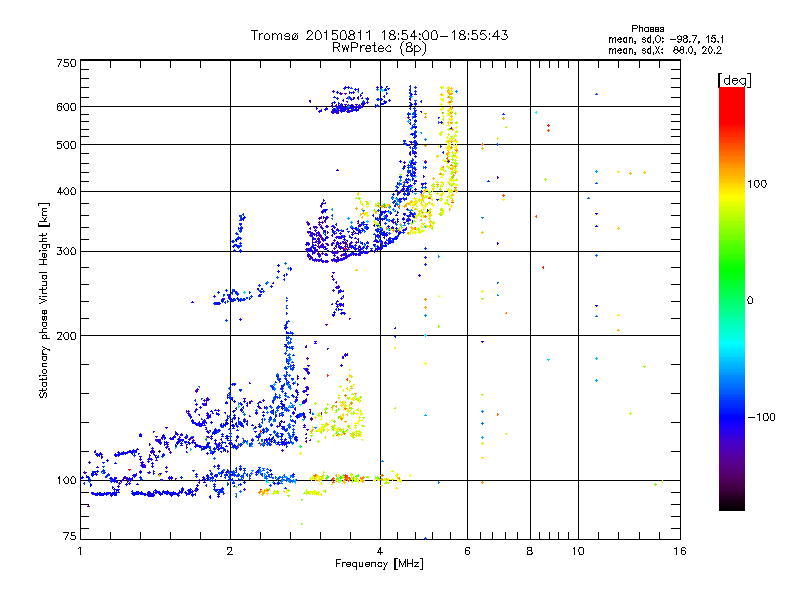Click the "16" MHz frequency axis label
This screenshot has height=600, width=800.
[x=680, y=551]
